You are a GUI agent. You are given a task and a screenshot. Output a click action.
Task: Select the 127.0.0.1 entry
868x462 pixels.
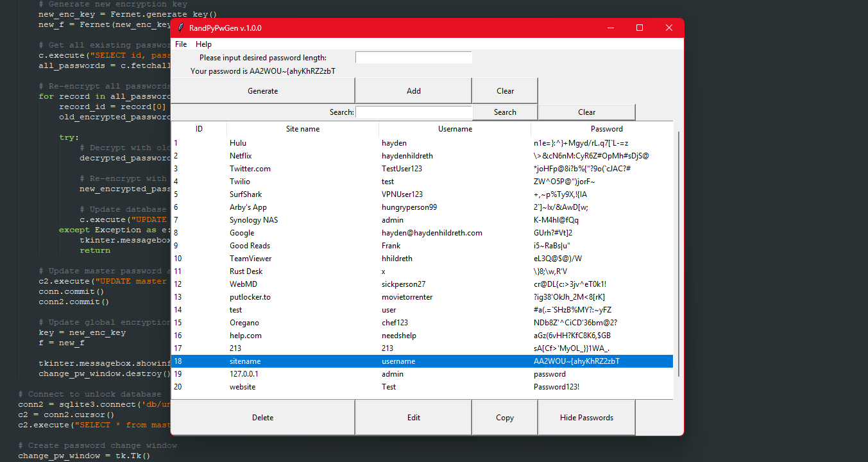422,374
